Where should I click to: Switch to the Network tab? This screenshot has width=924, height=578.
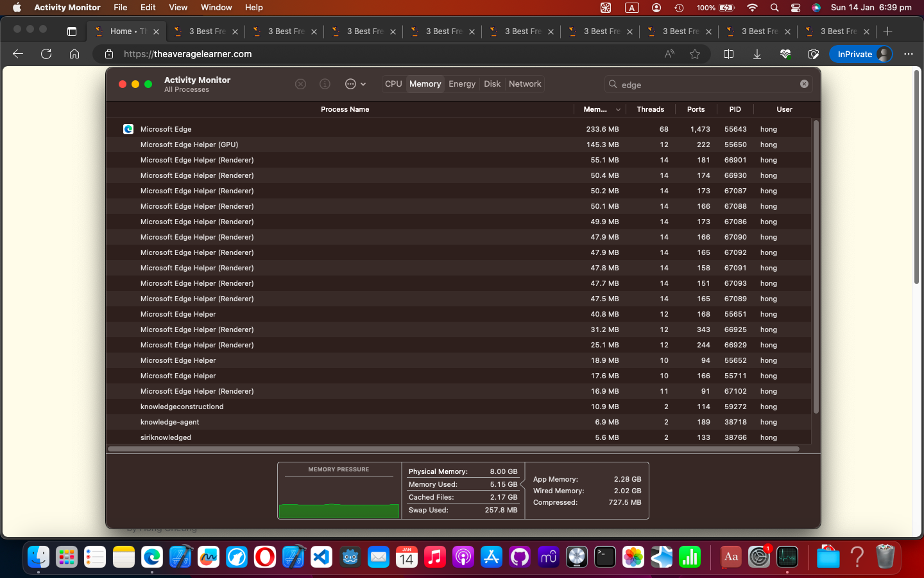pos(525,84)
